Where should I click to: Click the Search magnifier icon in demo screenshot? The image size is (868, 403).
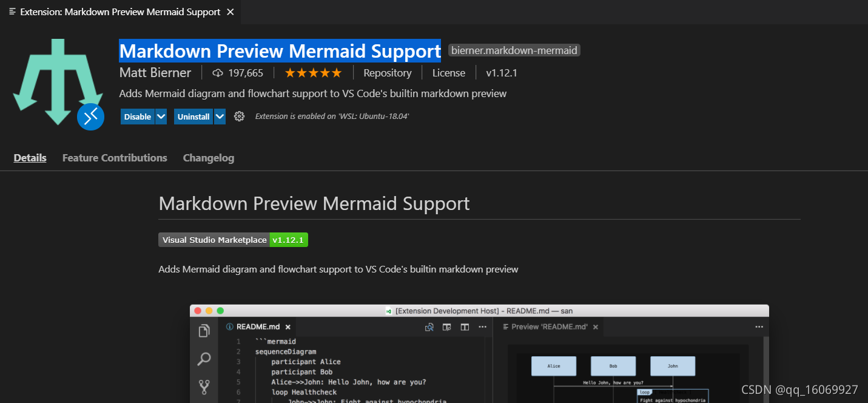(x=204, y=359)
